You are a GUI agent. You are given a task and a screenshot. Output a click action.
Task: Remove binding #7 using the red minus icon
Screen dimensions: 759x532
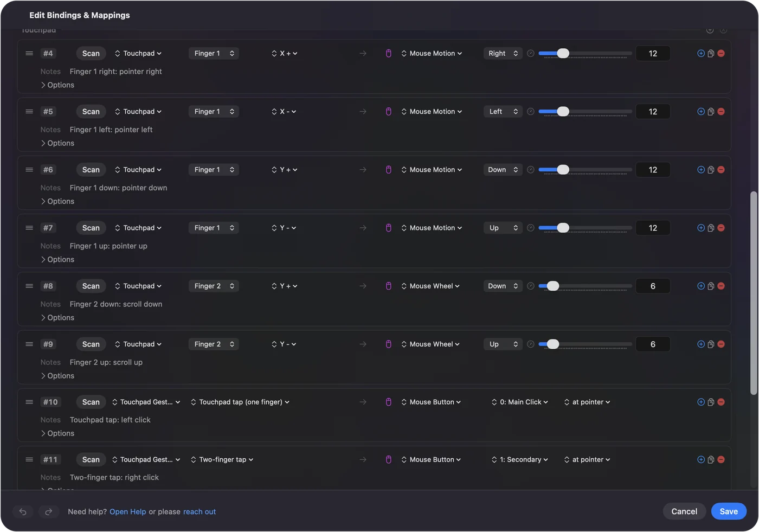click(x=721, y=228)
